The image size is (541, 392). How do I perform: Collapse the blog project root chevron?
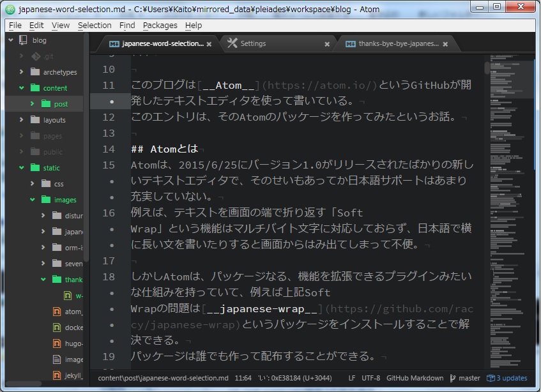pos(11,40)
